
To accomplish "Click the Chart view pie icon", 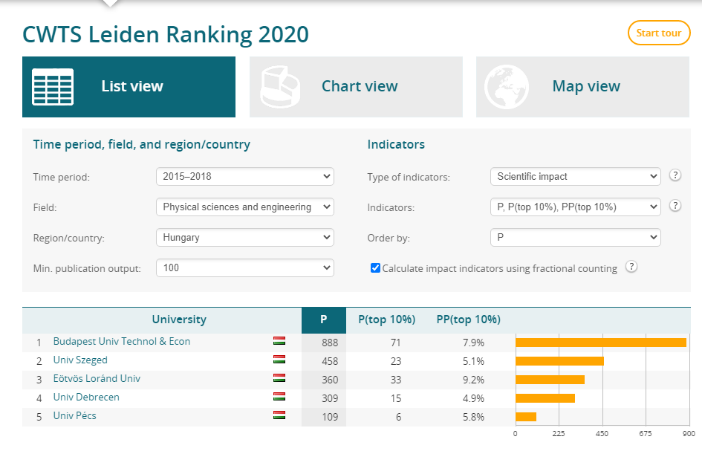I will 280,87.
